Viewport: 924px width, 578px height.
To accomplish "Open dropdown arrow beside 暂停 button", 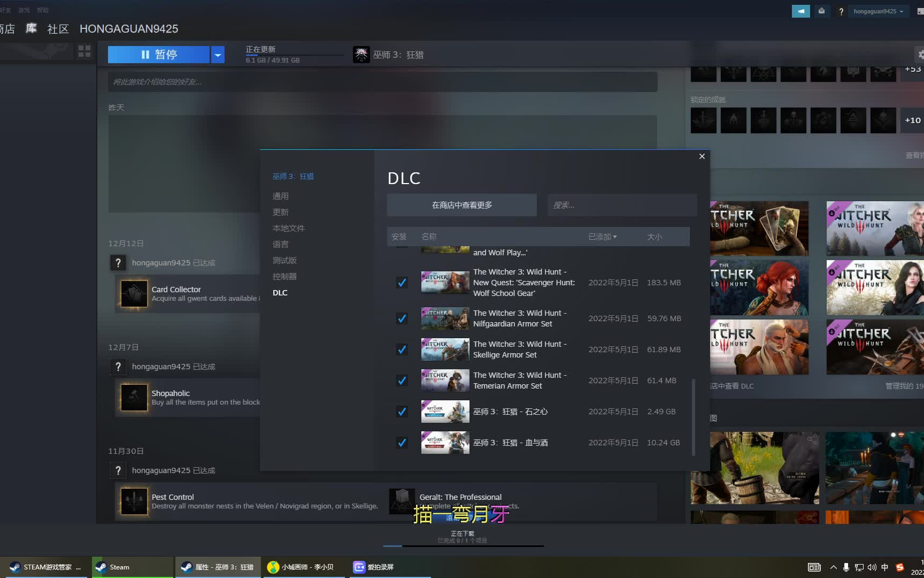I will (x=218, y=55).
